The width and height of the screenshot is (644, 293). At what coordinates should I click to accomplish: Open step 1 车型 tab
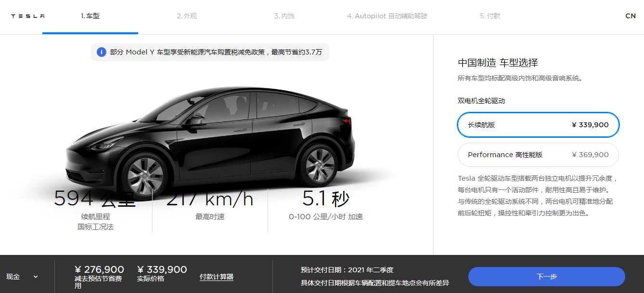(90, 16)
